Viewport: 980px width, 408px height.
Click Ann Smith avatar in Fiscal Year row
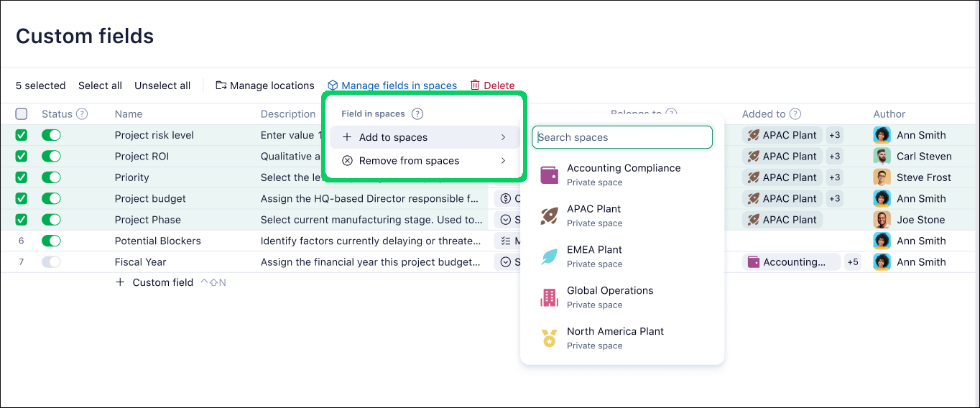tap(882, 262)
